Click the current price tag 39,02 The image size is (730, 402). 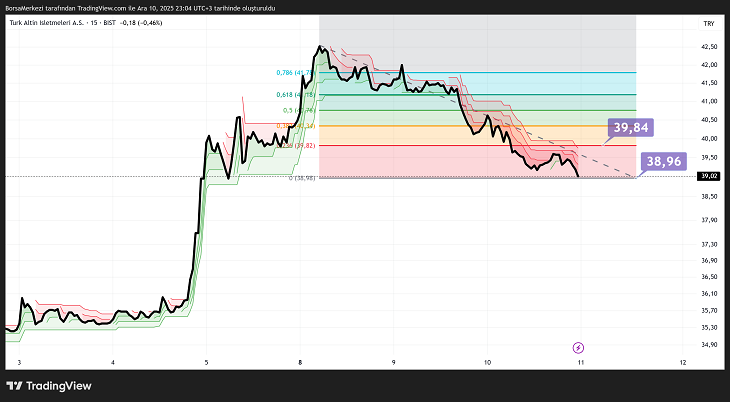709,176
